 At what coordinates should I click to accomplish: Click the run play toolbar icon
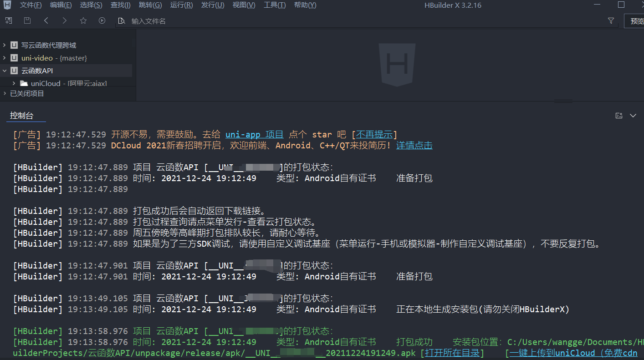102,20
